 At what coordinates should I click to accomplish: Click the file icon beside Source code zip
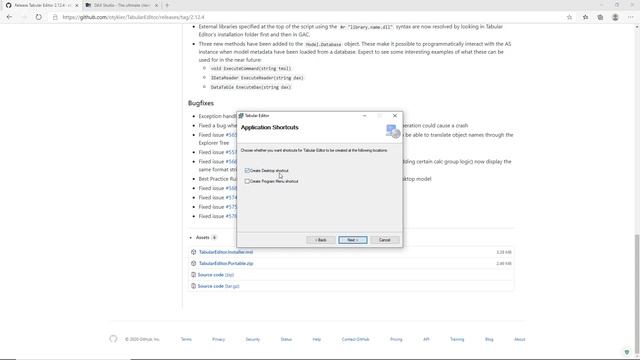click(x=193, y=275)
